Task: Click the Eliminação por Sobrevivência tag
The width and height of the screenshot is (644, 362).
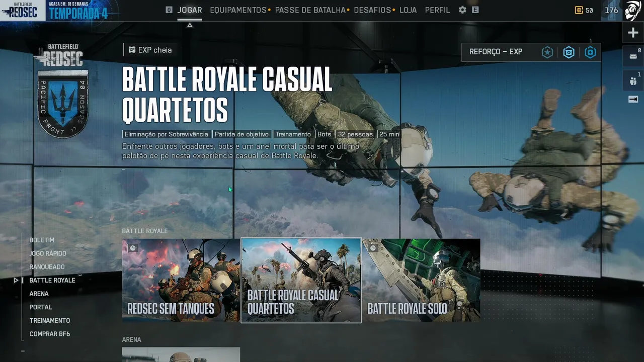Action: point(166,134)
